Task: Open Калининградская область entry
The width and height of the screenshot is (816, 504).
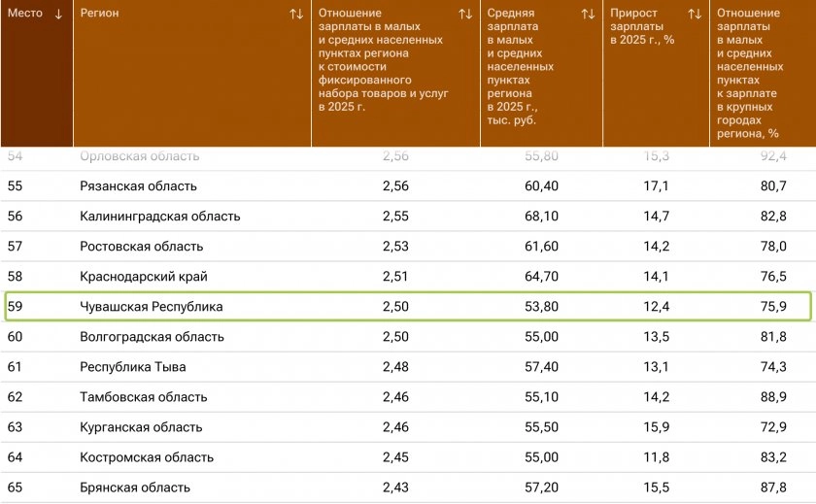Action: (x=159, y=217)
